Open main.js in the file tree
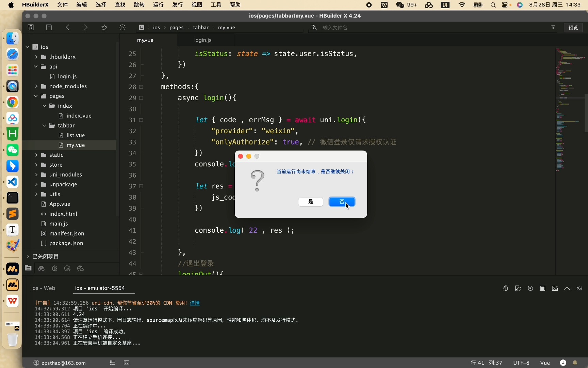588x368 pixels. coord(59,224)
